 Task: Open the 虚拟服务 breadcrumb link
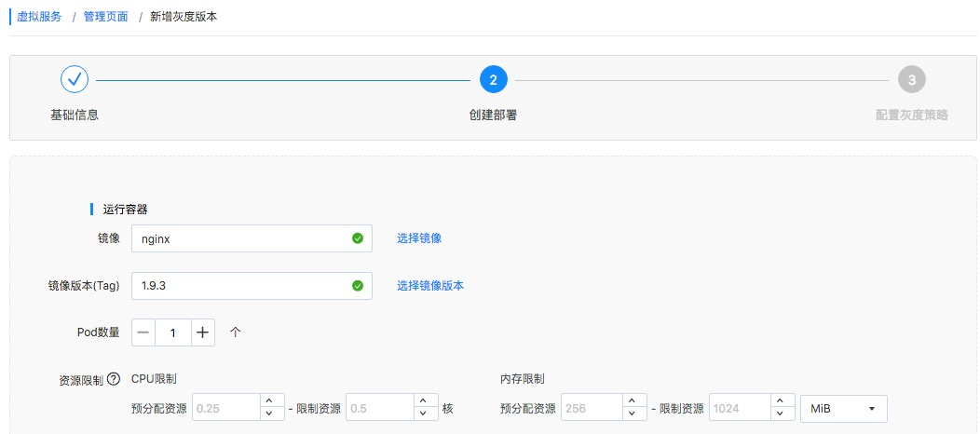pyautogui.click(x=39, y=17)
